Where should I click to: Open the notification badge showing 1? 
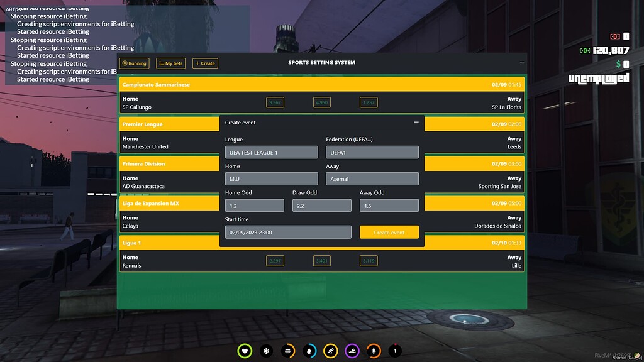394,352
